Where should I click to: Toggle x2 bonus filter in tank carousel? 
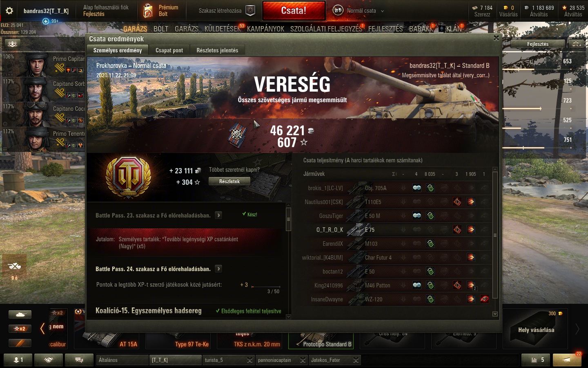(20, 328)
